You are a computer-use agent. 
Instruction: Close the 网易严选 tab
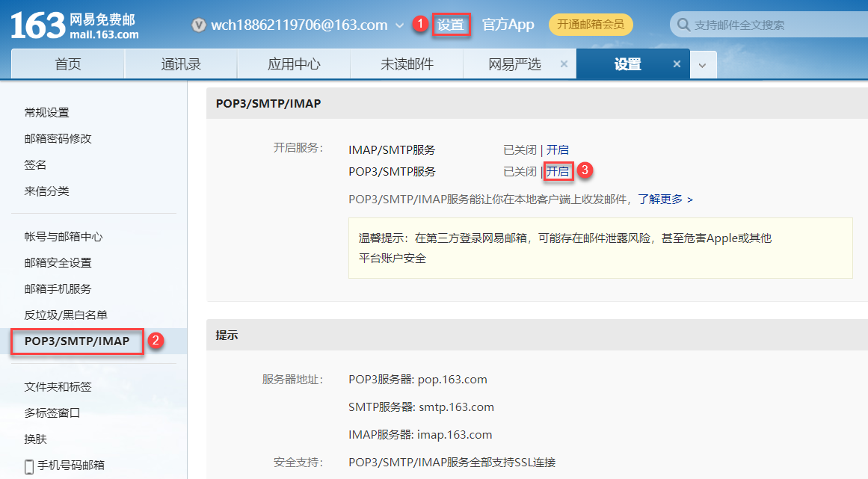pyautogui.click(x=564, y=64)
